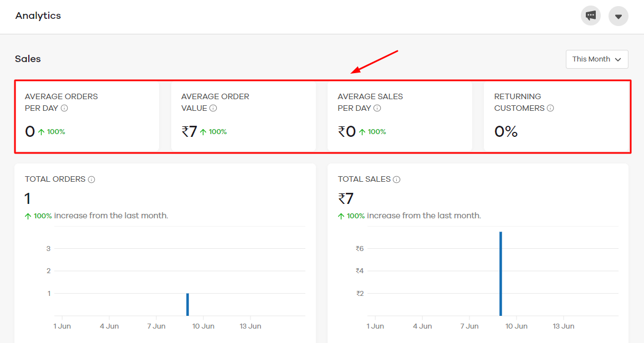Click green up arrow beside ₹7 order value
Viewport: 644px width, 343px height.
click(x=203, y=132)
